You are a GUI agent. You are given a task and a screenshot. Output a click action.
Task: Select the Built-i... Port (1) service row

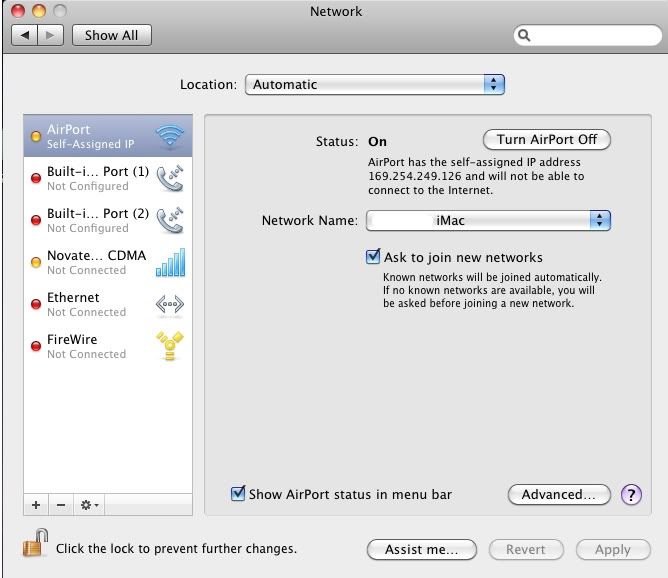pyautogui.click(x=108, y=178)
